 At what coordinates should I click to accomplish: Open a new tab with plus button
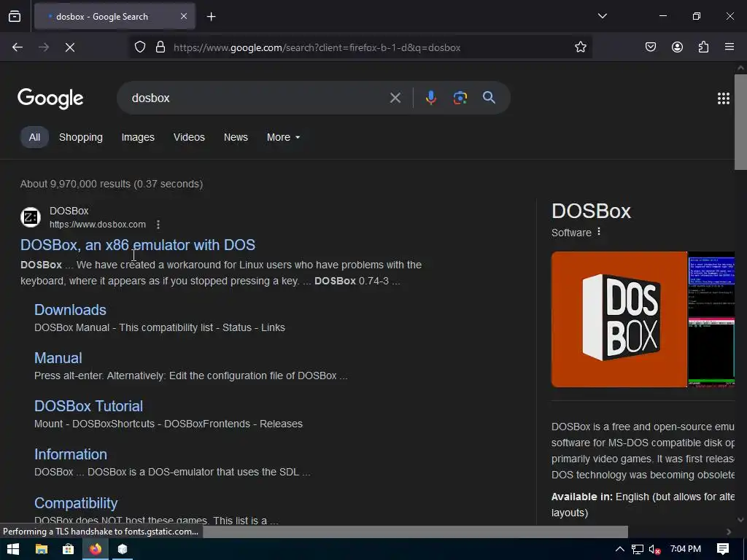click(211, 17)
